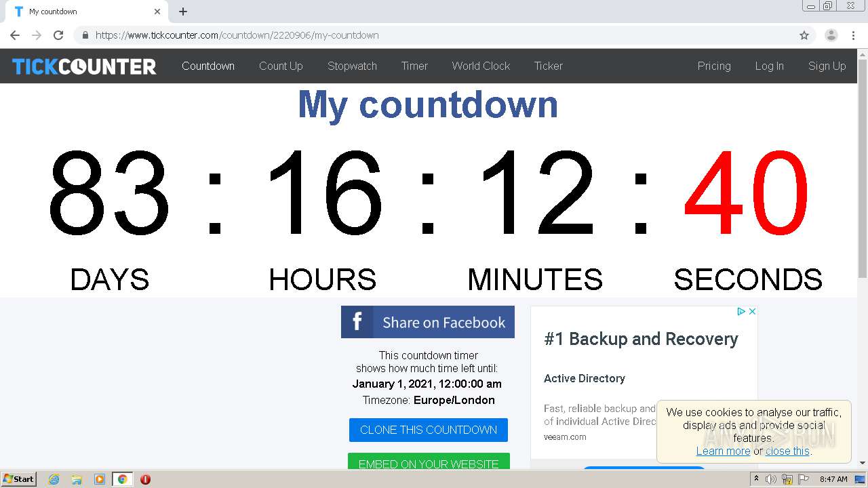Open a new tab with plus icon
Image resolution: width=868 pixels, height=488 pixels.
pyautogui.click(x=183, y=12)
